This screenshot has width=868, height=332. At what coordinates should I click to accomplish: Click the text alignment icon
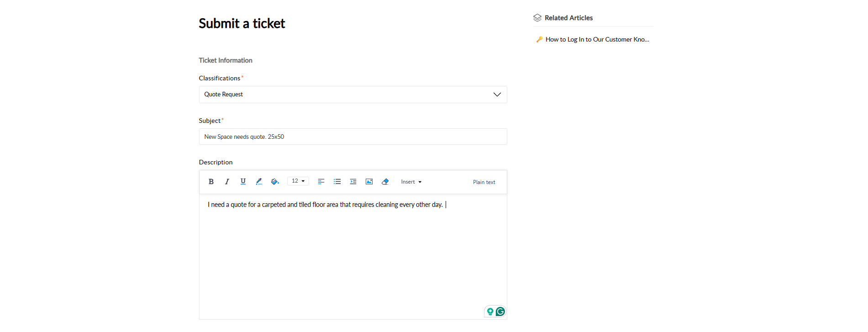pos(321,182)
